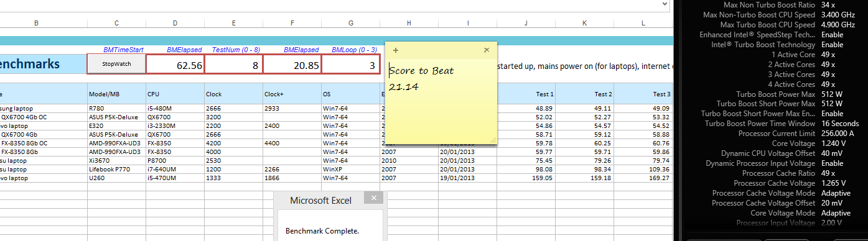Select column B header
This screenshot has width=868, height=241.
click(x=36, y=23)
